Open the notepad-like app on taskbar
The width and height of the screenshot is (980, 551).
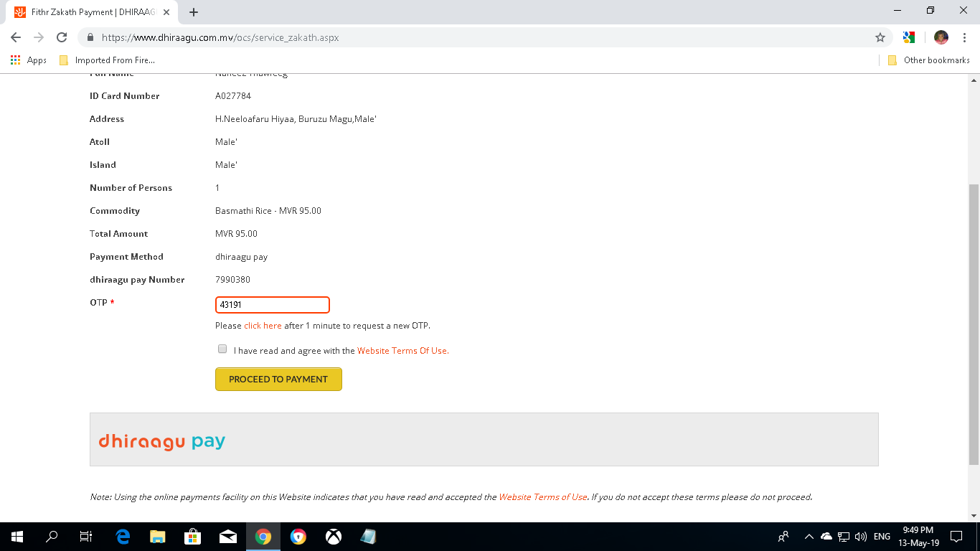[368, 536]
